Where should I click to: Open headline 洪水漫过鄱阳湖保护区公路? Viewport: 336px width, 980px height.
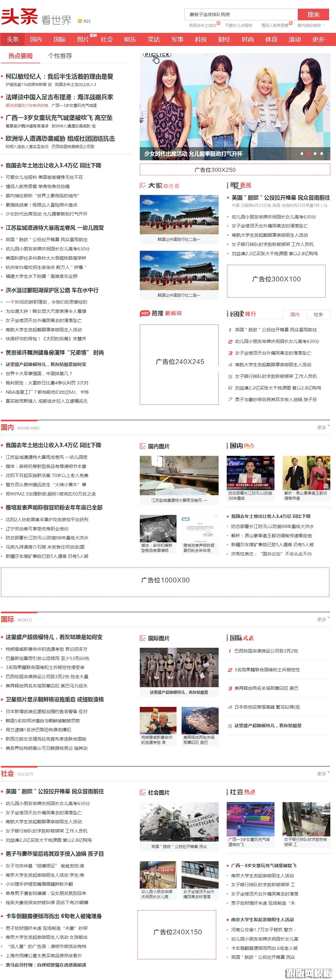pyautogui.click(x=52, y=290)
